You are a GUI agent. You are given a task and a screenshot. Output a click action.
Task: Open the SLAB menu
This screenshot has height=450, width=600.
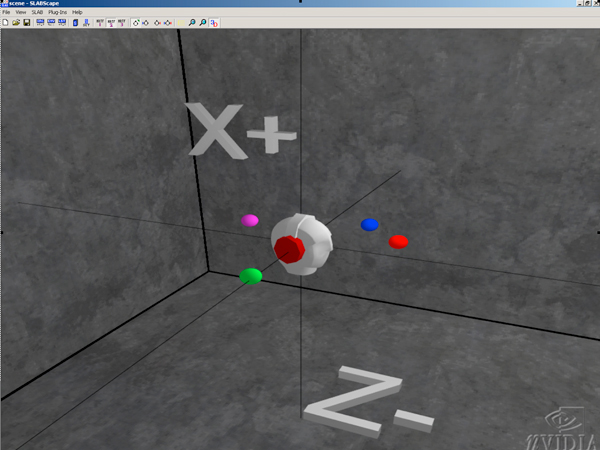(37, 12)
